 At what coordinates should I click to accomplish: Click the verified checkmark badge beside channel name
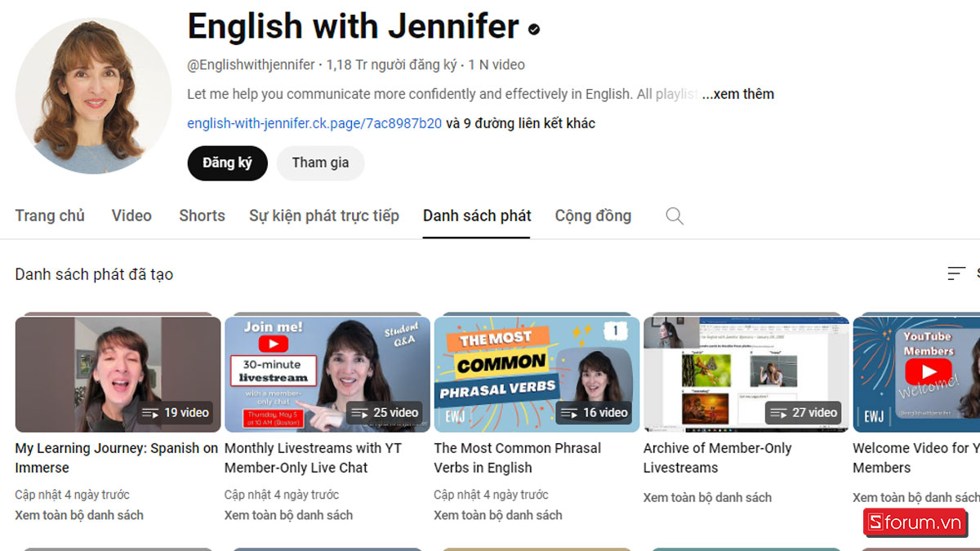point(534,29)
